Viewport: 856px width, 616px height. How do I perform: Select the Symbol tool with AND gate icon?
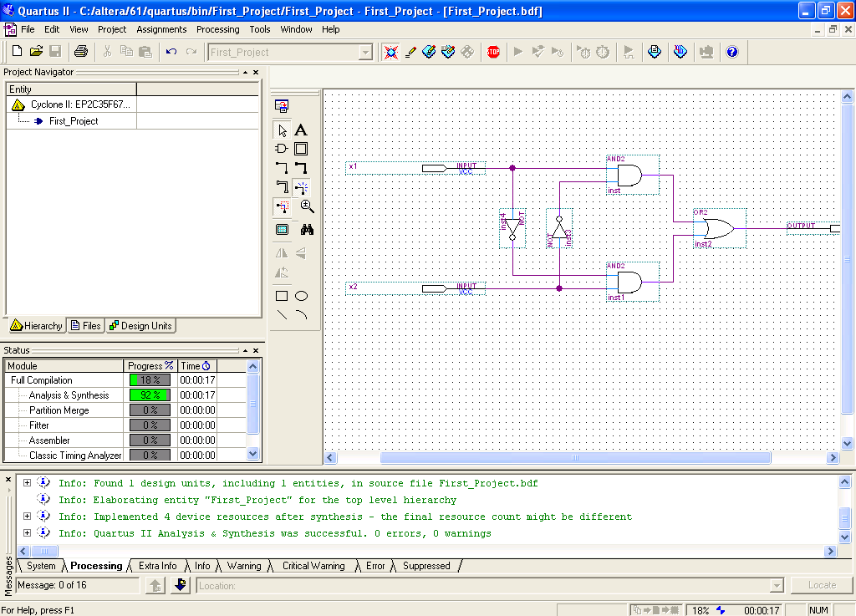[282, 149]
